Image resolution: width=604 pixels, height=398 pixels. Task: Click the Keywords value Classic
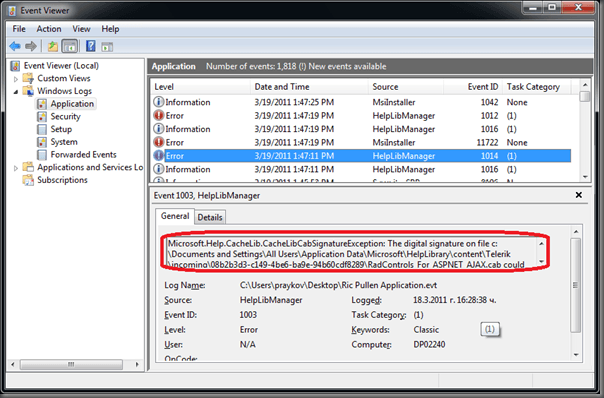tap(426, 329)
